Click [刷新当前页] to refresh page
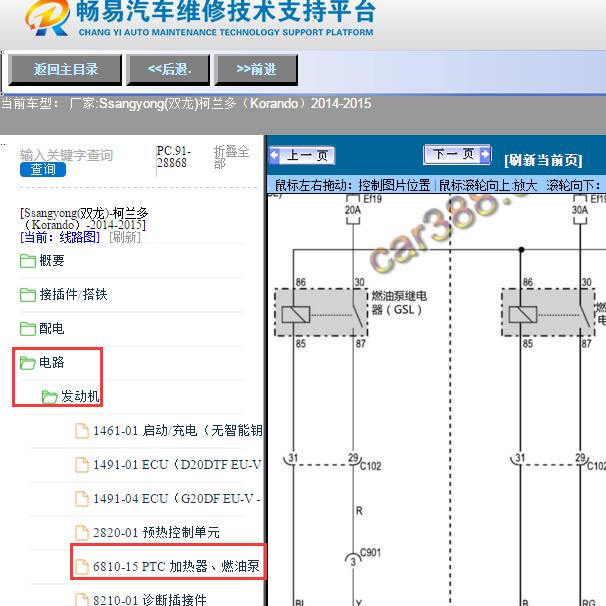Image resolution: width=606 pixels, height=606 pixels. (x=543, y=160)
